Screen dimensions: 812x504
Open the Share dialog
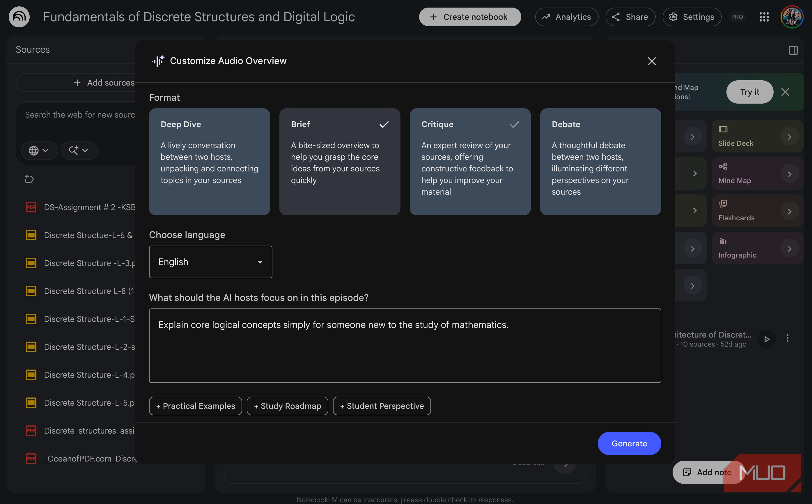click(x=630, y=17)
